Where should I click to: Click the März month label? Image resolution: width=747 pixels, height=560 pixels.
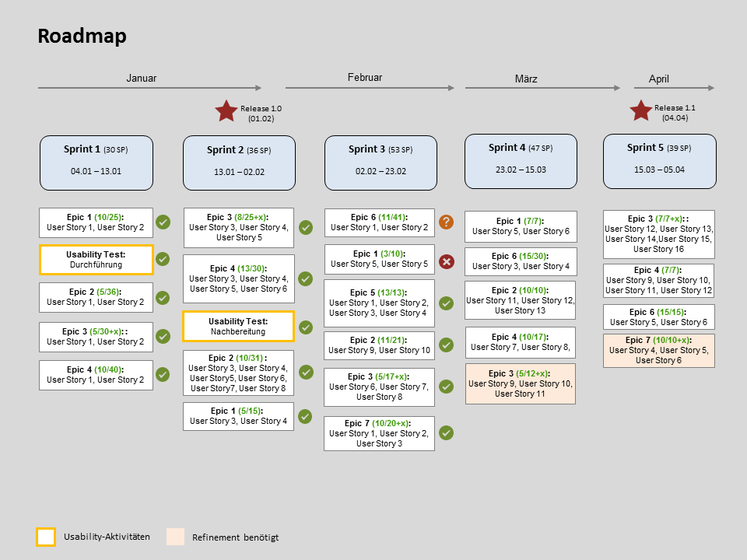pos(526,79)
